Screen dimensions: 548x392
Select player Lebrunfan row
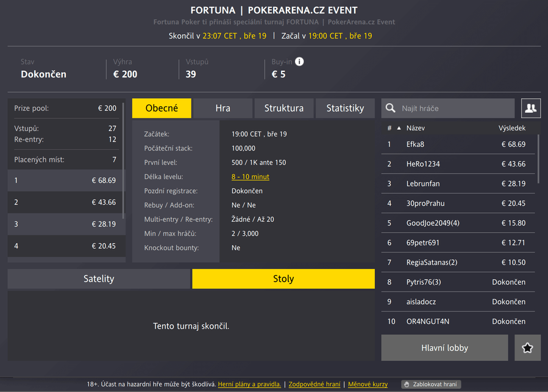coord(458,184)
